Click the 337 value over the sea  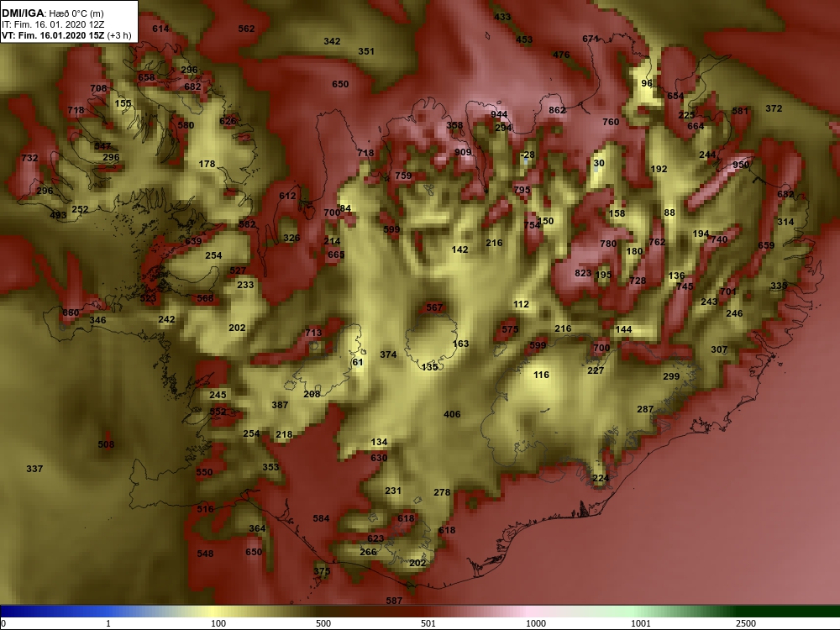[x=34, y=470]
